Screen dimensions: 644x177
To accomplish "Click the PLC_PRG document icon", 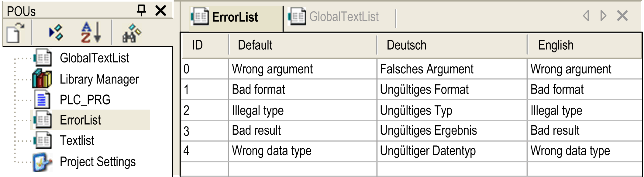I will [x=42, y=100].
